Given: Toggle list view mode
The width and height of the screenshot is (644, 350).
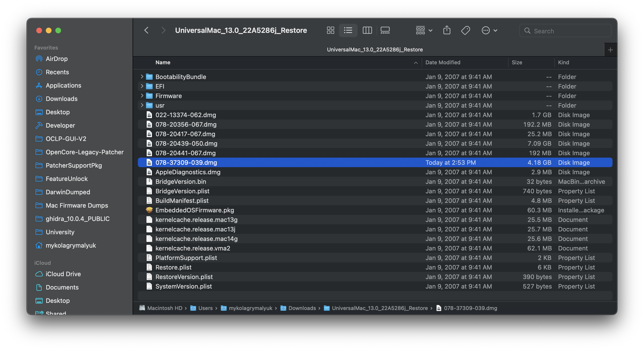Looking at the screenshot, I should click(x=348, y=30).
